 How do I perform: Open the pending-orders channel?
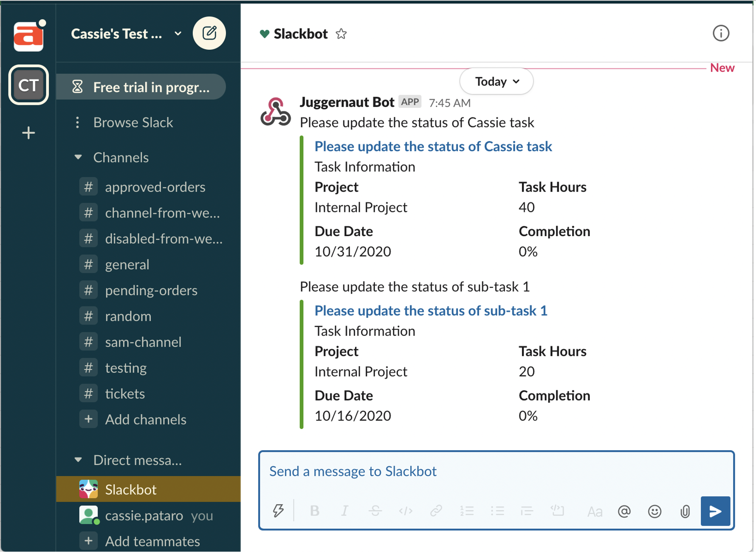(x=151, y=291)
